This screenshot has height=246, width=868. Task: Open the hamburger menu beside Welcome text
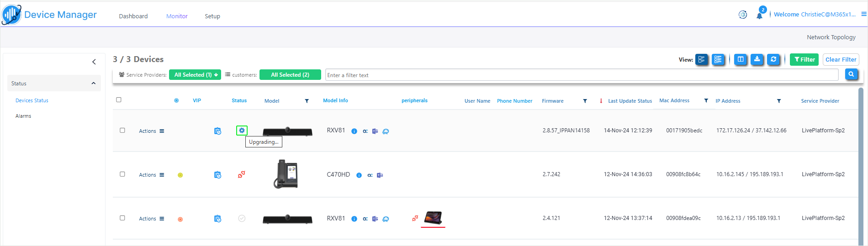click(x=864, y=14)
